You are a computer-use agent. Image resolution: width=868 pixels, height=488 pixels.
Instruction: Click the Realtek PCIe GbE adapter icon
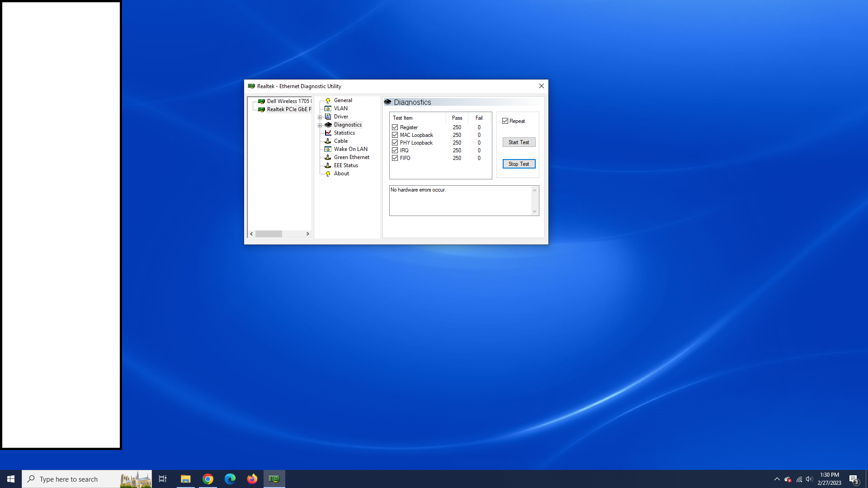click(261, 109)
